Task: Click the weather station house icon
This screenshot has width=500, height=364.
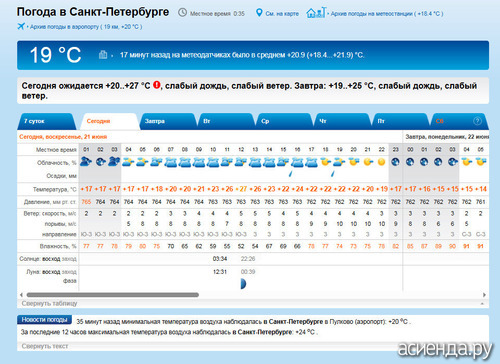Action: tap(316, 13)
